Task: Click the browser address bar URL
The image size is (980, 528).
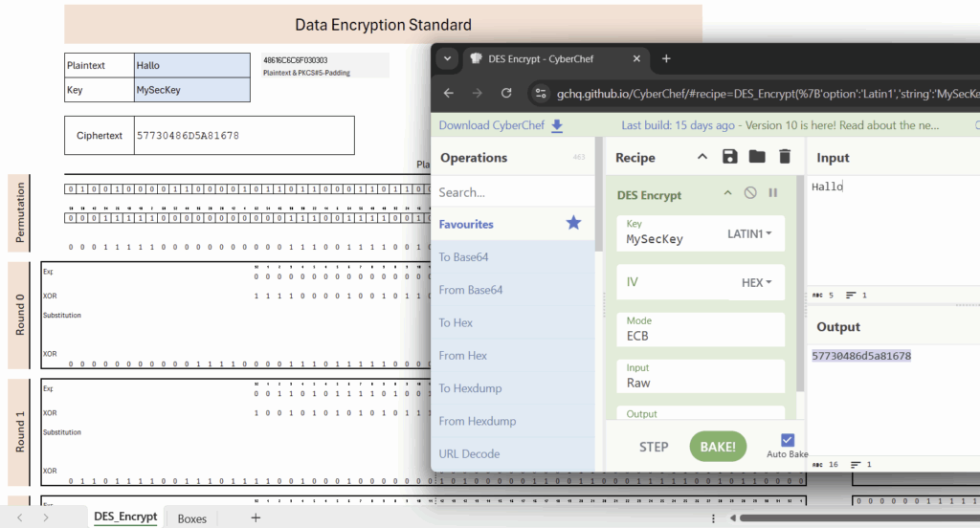Action: [x=768, y=94]
